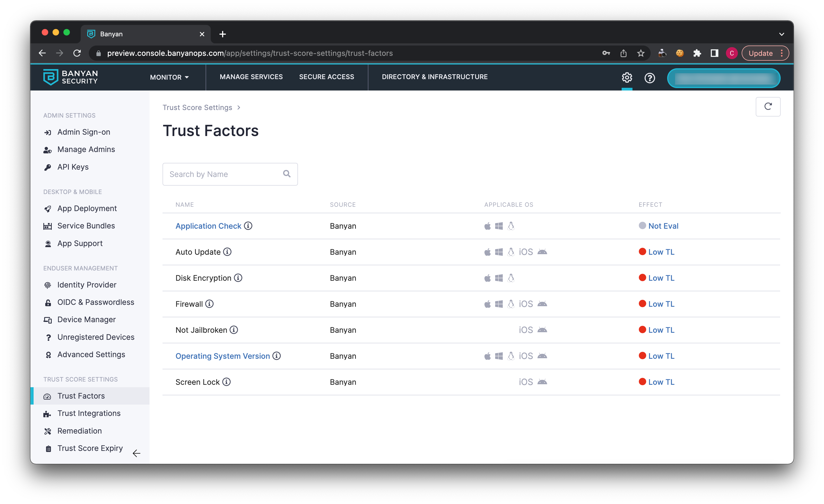Collapse sidebar with the left arrow

tap(137, 453)
